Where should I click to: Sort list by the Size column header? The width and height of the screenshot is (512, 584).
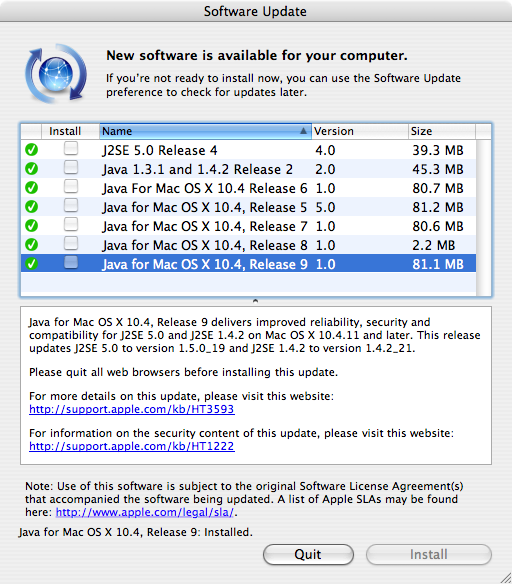coord(442,131)
